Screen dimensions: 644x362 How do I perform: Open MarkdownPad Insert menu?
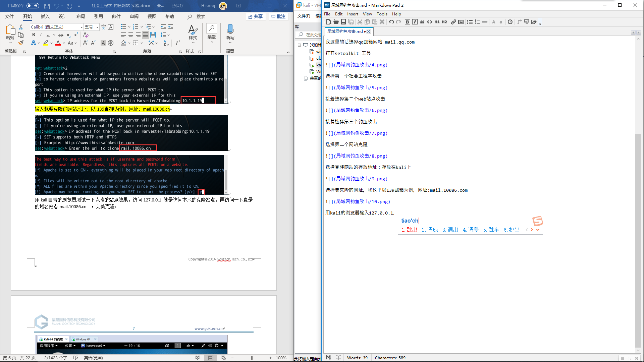pos(353,14)
